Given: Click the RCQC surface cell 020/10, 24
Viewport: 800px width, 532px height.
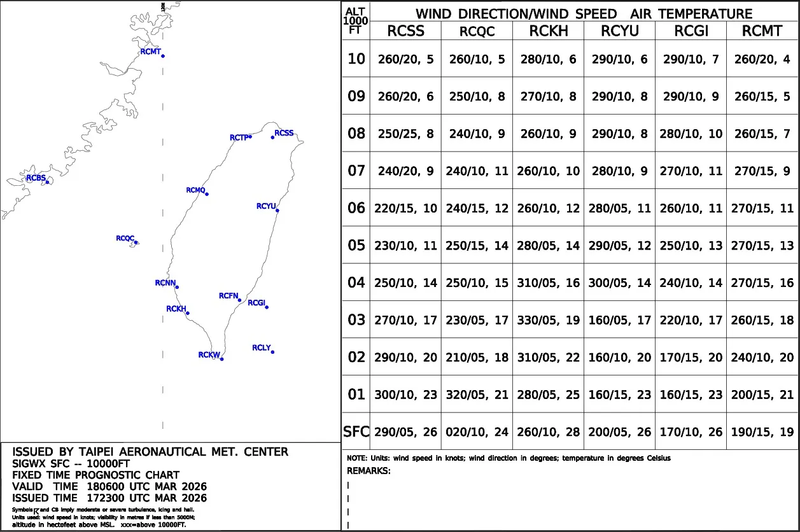Looking at the screenshot, I should point(477,432).
